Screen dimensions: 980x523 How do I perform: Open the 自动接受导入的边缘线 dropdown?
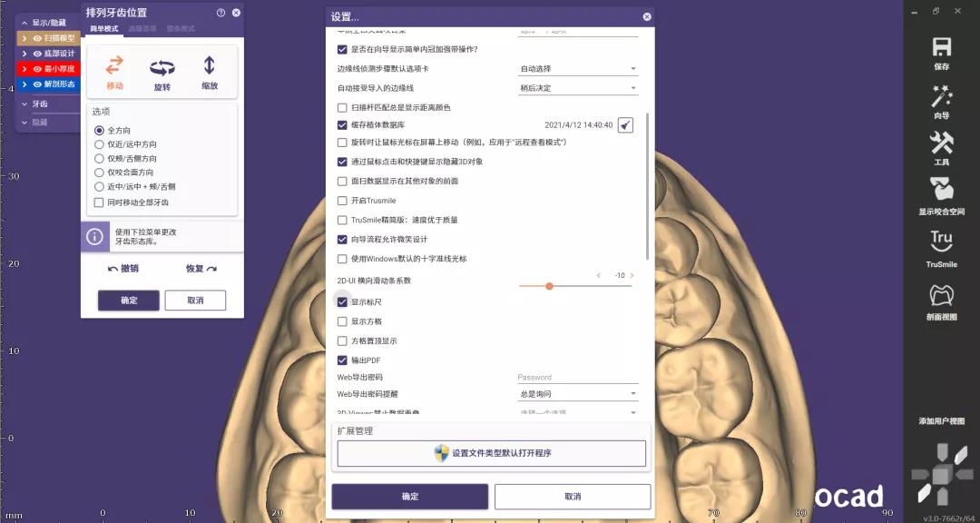[578, 88]
